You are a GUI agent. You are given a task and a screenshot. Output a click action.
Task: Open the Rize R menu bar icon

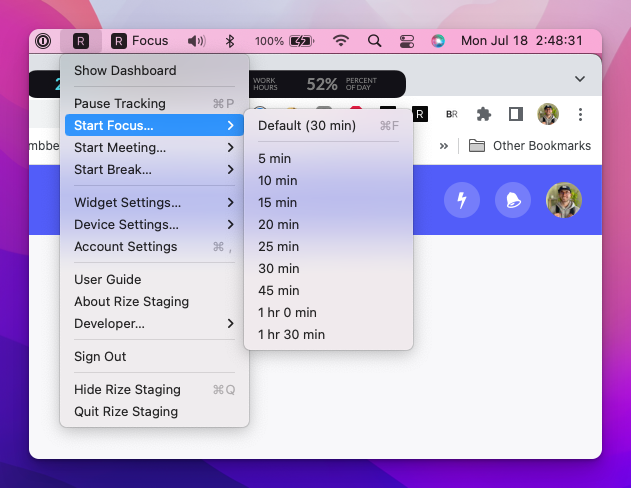pyautogui.click(x=81, y=41)
